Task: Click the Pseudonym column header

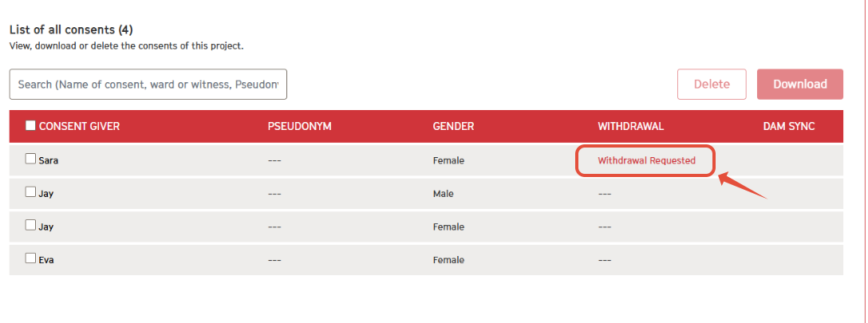Action: click(x=299, y=126)
